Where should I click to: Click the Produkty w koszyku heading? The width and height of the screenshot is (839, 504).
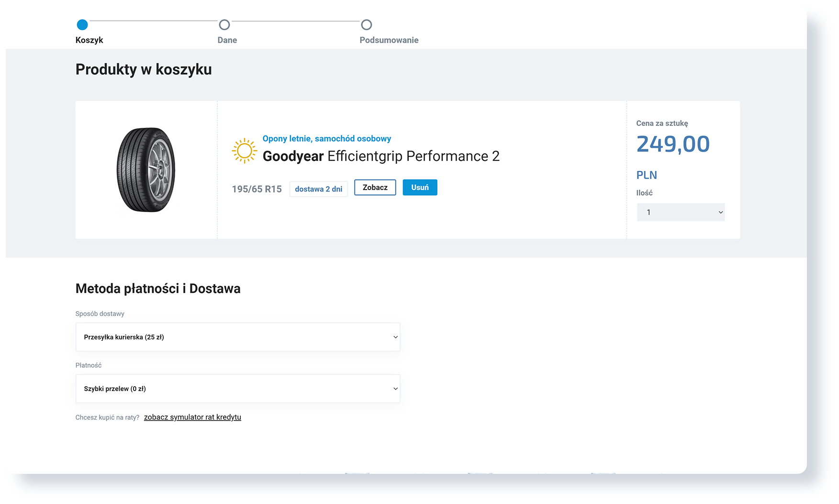click(x=144, y=69)
